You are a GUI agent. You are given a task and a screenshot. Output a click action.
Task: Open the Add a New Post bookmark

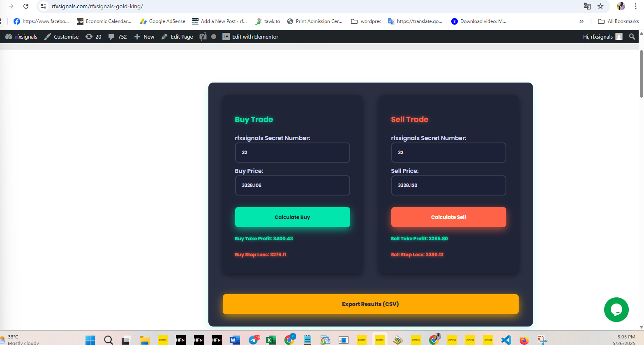pyautogui.click(x=219, y=21)
